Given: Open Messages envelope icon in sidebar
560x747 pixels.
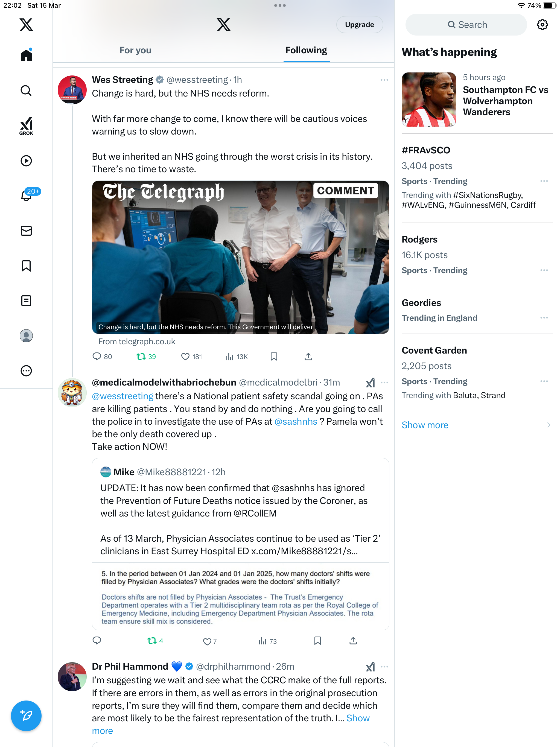Looking at the screenshot, I should pyautogui.click(x=26, y=231).
